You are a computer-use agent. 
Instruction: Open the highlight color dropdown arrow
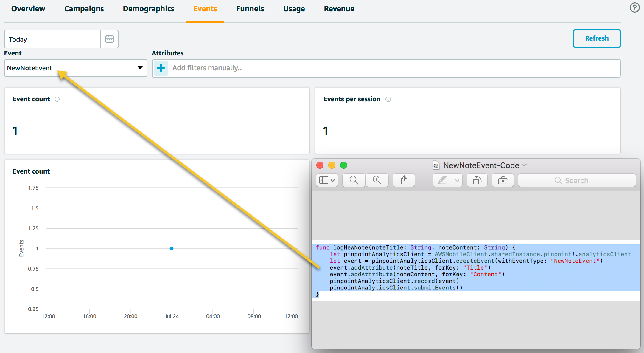[x=457, y=180]
